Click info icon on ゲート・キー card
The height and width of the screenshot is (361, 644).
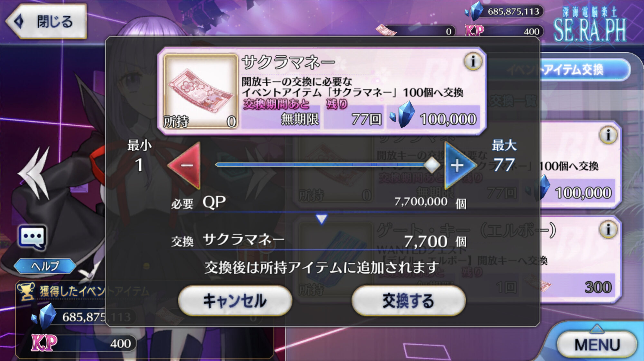click(x=608, y=229)
